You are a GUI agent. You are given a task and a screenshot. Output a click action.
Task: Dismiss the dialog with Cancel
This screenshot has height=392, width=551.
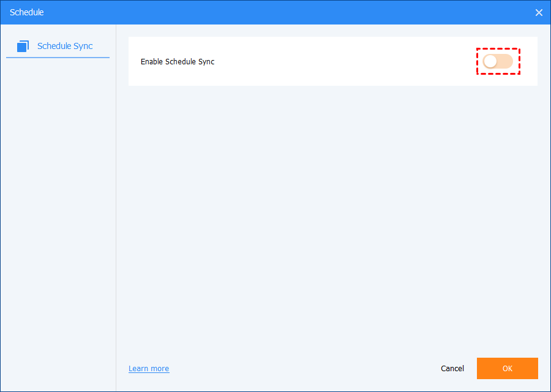[x=452, y=369]
